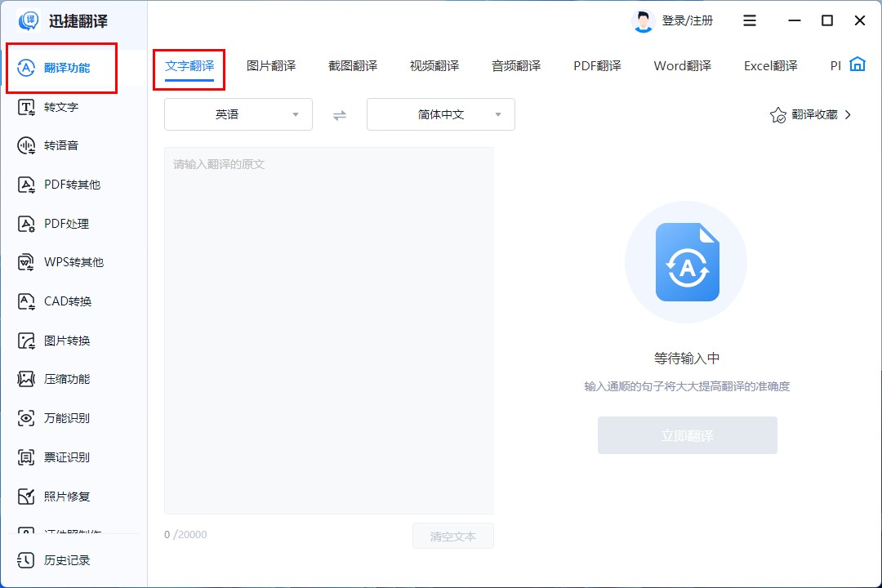Swap source and target languages

(340, 115)
